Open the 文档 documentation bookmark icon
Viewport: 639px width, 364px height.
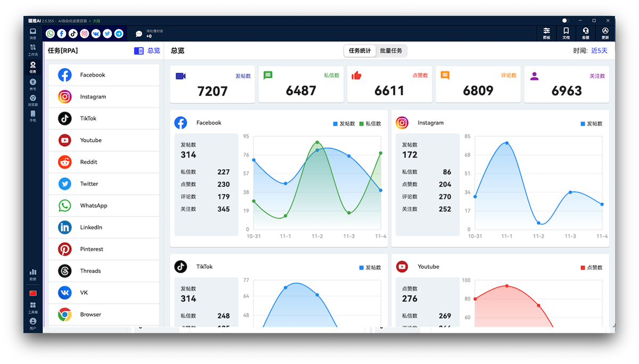(x=566, y=33)
